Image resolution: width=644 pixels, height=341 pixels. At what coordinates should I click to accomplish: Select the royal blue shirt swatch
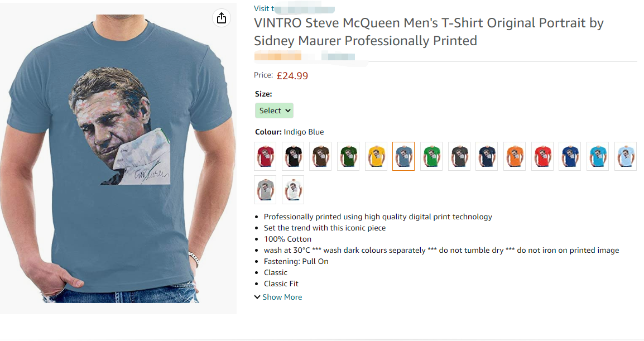[x=570, y=156]
